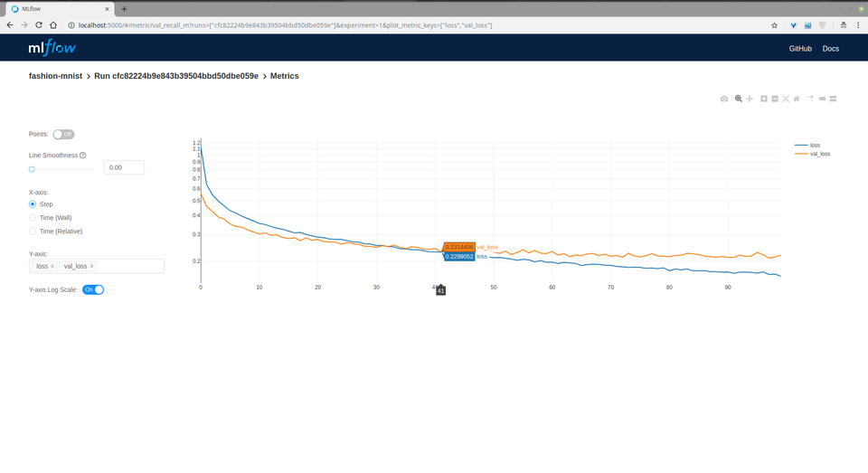This screenshot has width=868, height=473.
Task: Switch to the MLflow browser tab
Action: (x=58, y=9)
